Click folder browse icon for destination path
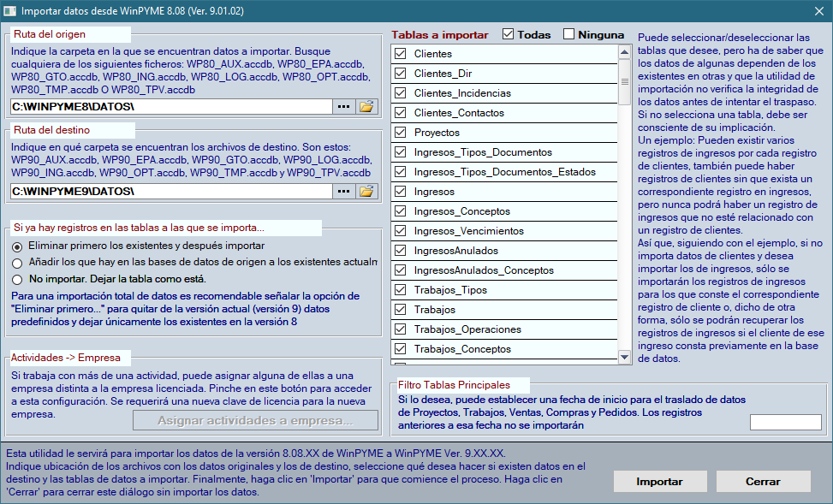Image resolution: width=833 pixels, height=504 pixels. pos(366,191)
